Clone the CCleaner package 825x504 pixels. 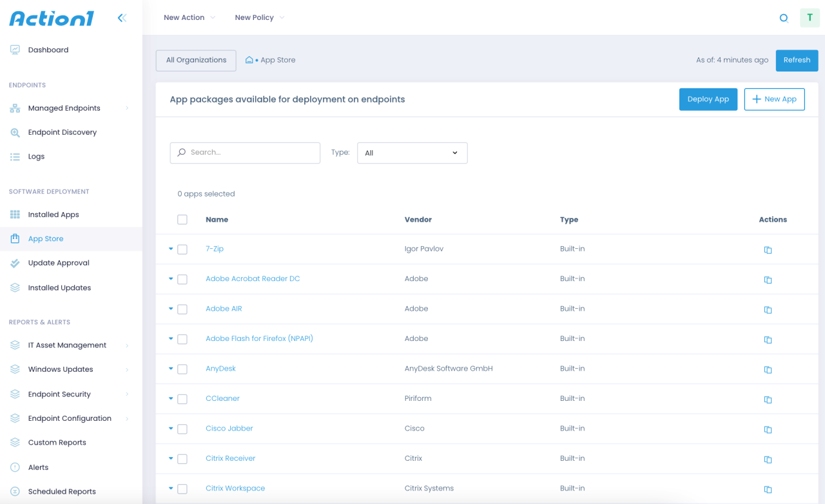(x=768, y=400)
